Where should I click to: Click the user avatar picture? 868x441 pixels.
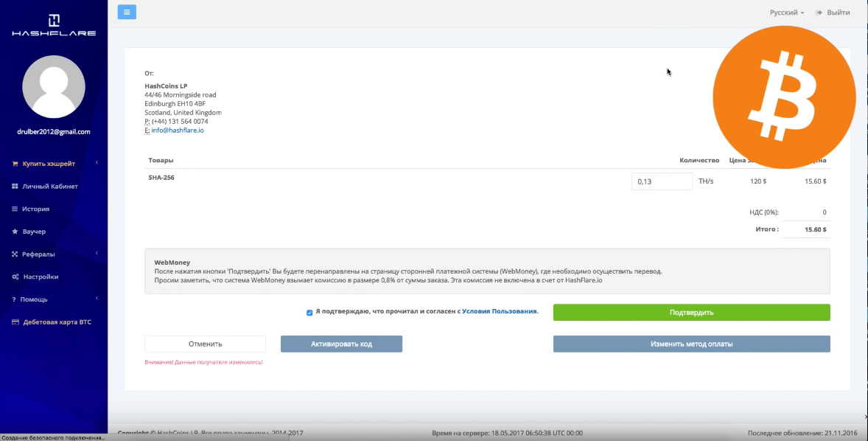(54, 86)
